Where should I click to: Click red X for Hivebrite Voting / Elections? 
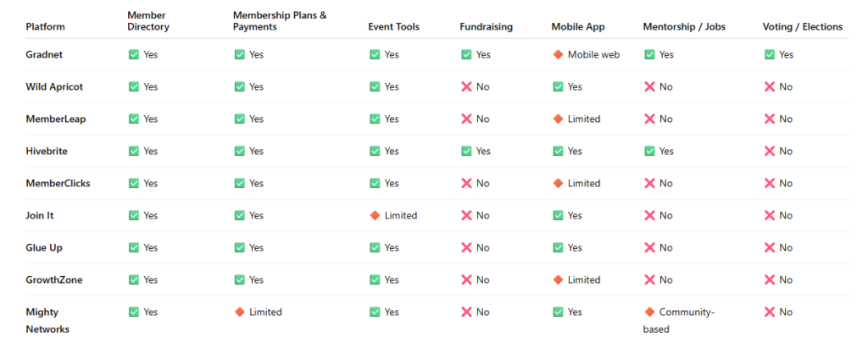[x=770, y=151]
